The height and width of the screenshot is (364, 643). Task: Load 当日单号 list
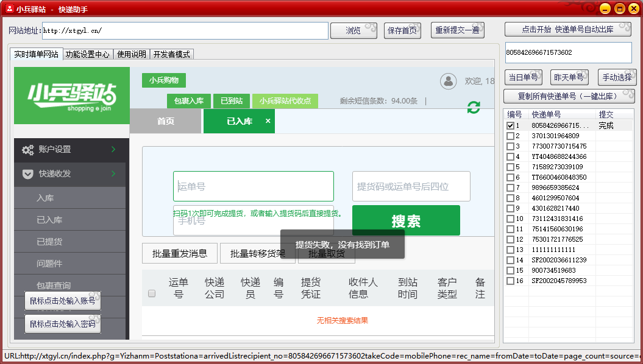point(524,77)
